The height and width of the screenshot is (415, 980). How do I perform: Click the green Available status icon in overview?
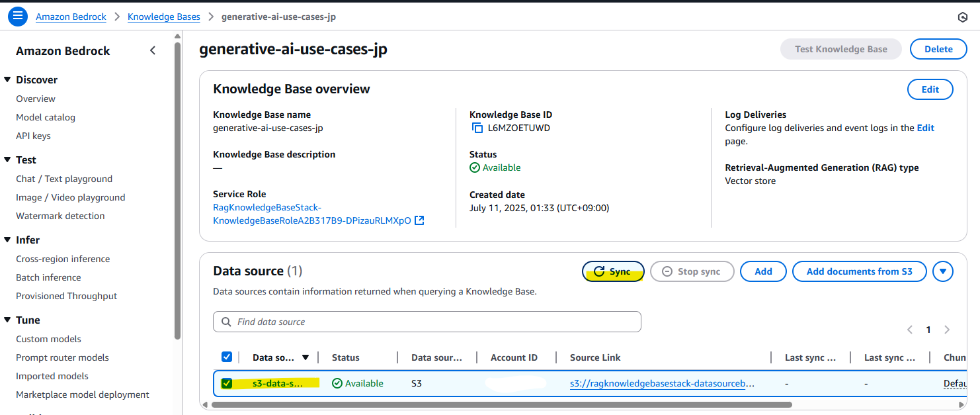click(475, 167)
